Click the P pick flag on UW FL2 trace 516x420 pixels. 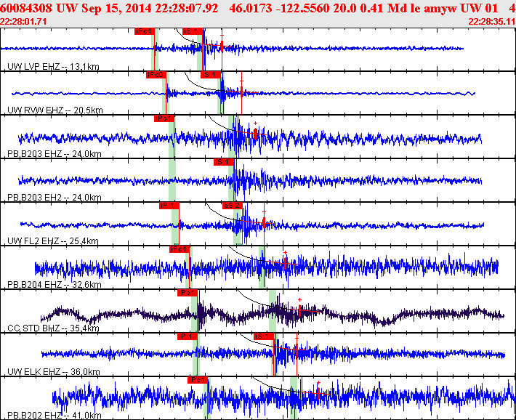tap(169, 206)
